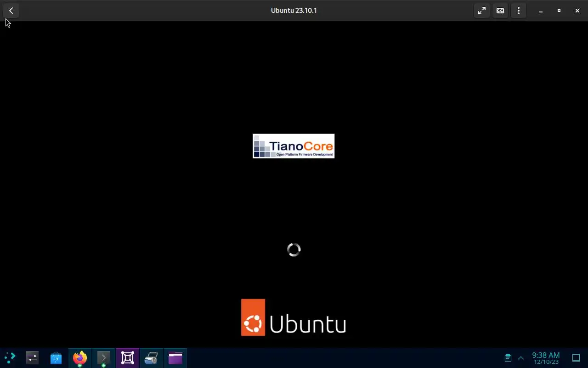The height and width of the screenshot is (368, 588).
Task: Open the clock showing 9:38 AM
Action: pos(546,358)
